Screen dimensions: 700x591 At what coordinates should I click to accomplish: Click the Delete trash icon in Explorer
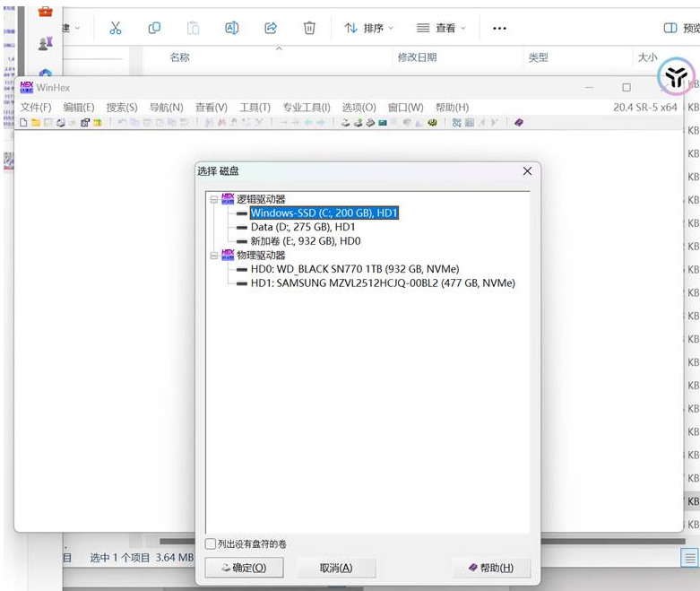(x=309, y=28)
